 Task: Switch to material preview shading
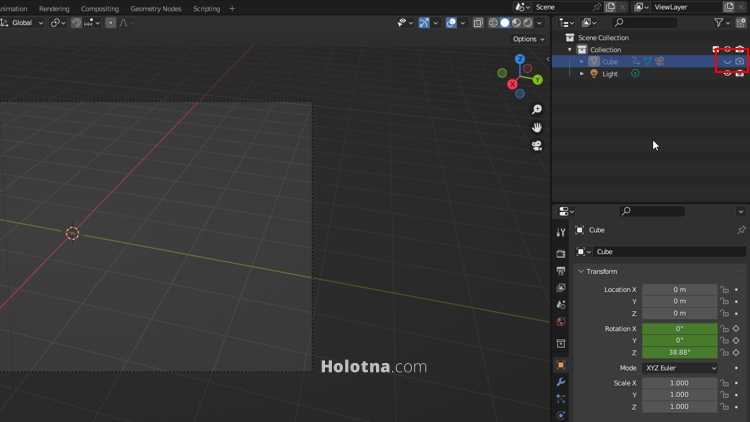point(516,22)
